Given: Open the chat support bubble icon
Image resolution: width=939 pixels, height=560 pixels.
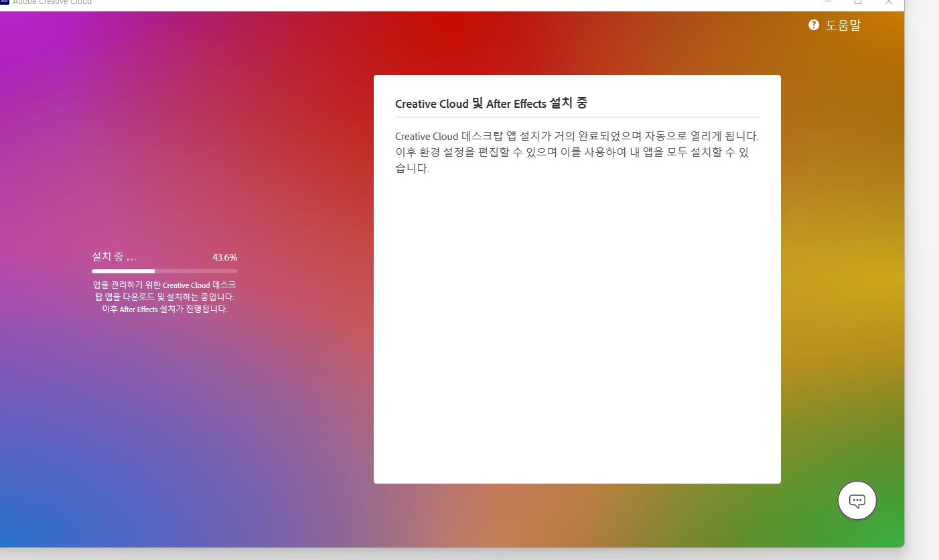Looking at the screenshot, I should click(x=857, y=500).
